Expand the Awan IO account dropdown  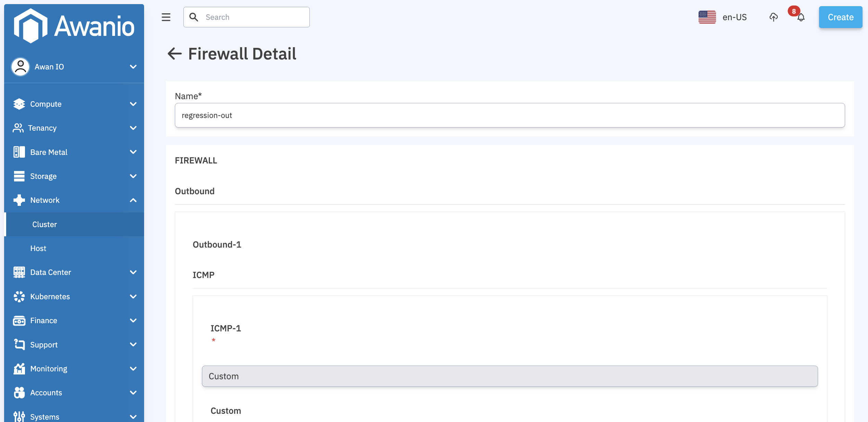(x=133, y=67)
